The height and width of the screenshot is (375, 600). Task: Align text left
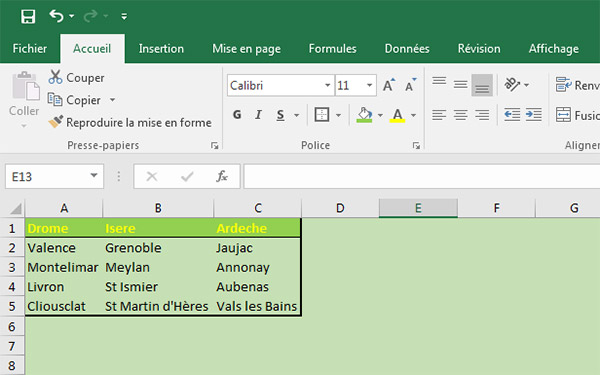coord(439,114)
